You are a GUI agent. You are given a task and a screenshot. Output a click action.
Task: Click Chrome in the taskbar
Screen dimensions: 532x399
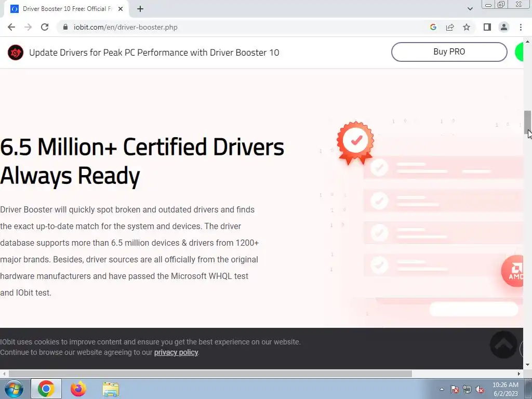coord(46,389)
